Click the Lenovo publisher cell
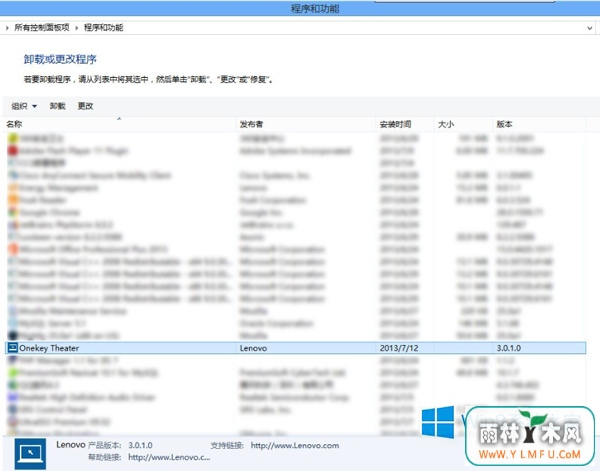The width and height of the screenshot is (600, 471). [253, 348]
